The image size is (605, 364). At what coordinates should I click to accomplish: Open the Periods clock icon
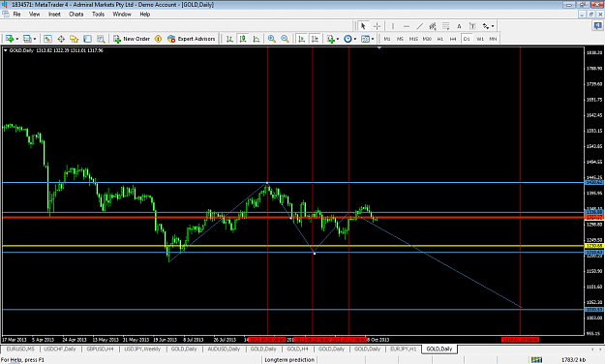tap(348, 39)
